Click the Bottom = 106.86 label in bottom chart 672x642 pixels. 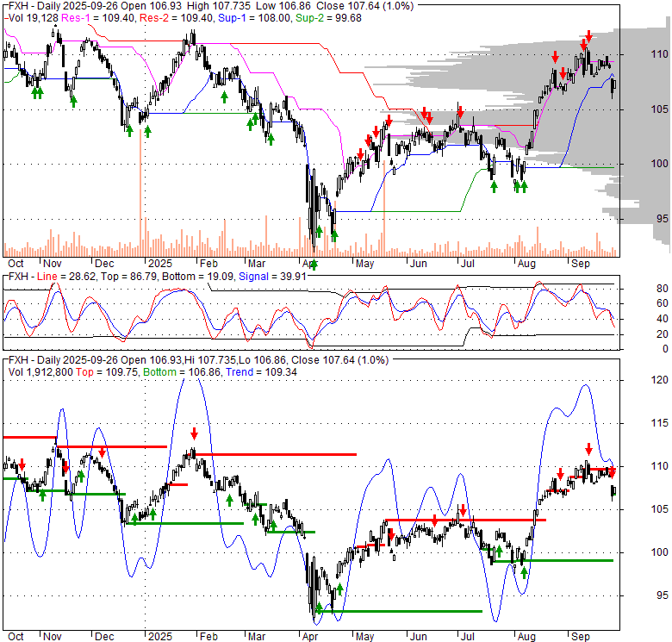point(183,372)
